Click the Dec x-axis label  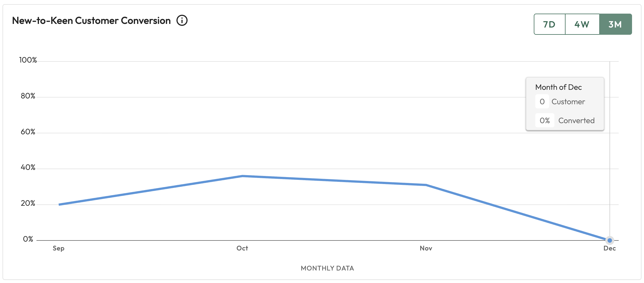(609, 248)
